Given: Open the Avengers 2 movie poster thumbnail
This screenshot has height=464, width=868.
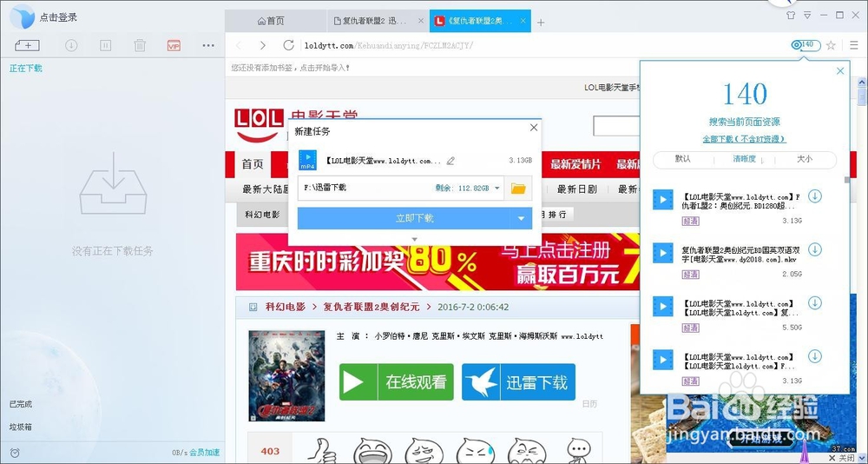Looking at the screenshot, I should [x=286, y=375].
